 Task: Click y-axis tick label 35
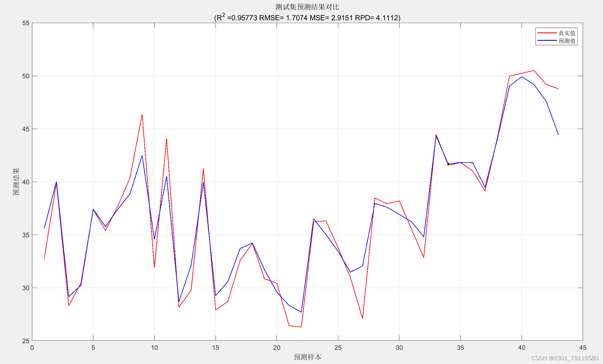pos(26,235)
